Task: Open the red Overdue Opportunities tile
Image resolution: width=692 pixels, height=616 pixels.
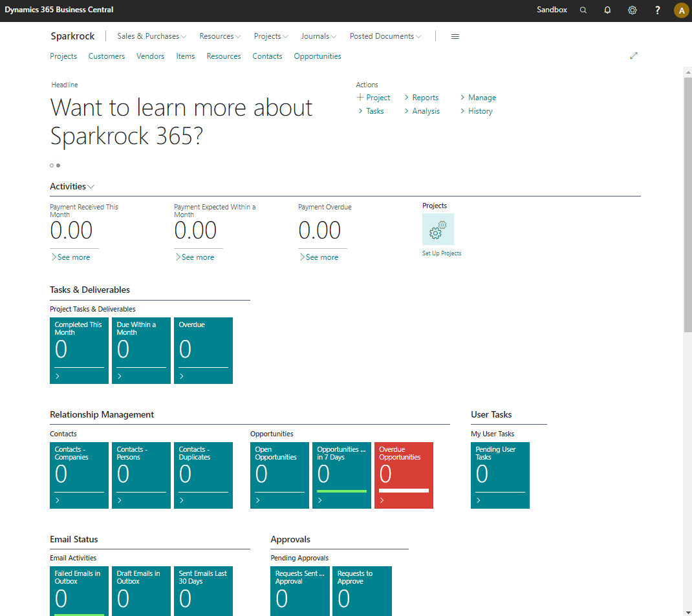Action: (x=404, y=475)
